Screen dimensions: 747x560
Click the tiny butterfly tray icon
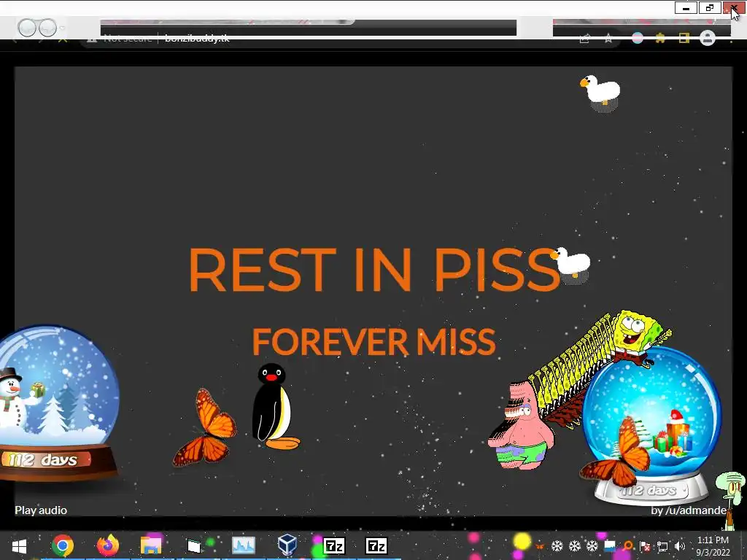[x=539, y=546]
